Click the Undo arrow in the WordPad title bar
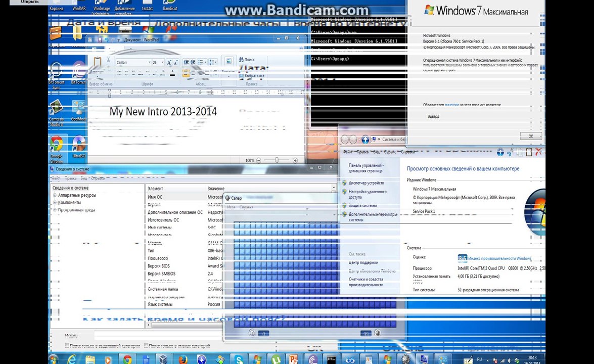 [106, 40]
